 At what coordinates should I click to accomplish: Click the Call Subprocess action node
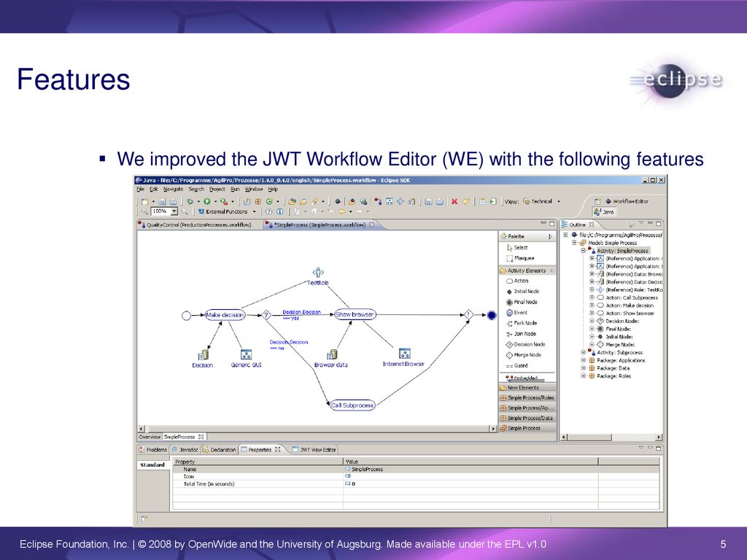point(352,405)
